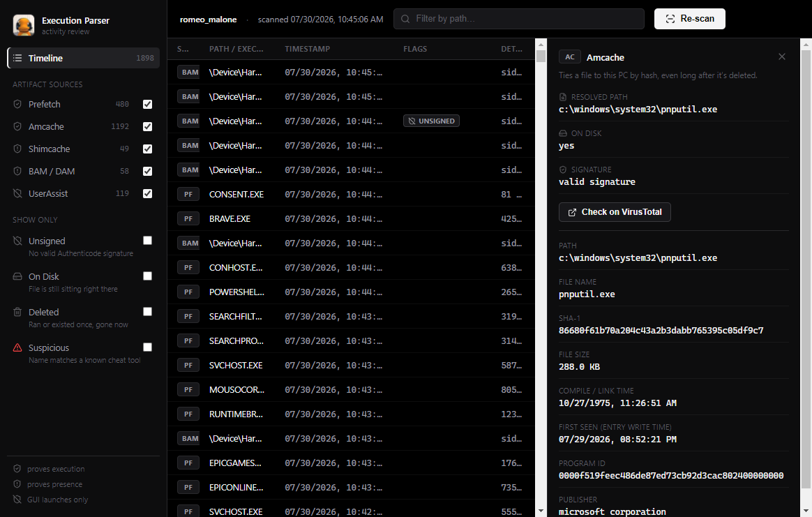Click the On Disk icon in details panel
812x517 pixels.
pyautogui.click(x=563, y=133)
